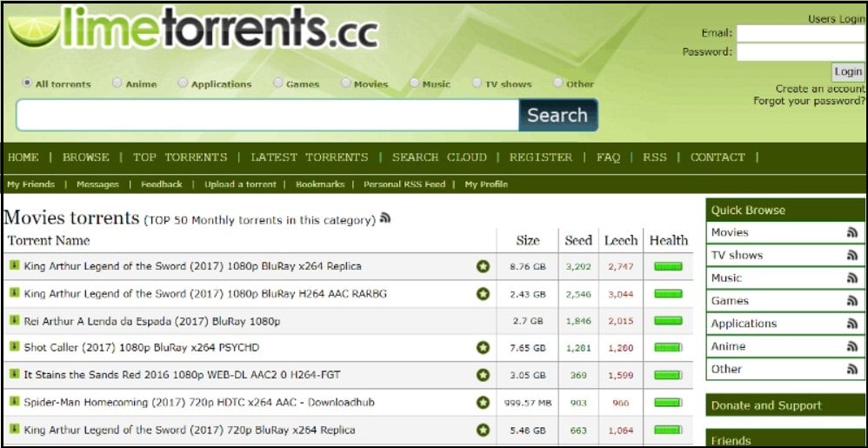The height and width of the screenshot is (448, 868).
Task: Click the health bar for King Arthur 8.76 GB row
Action: pos(668,267)
